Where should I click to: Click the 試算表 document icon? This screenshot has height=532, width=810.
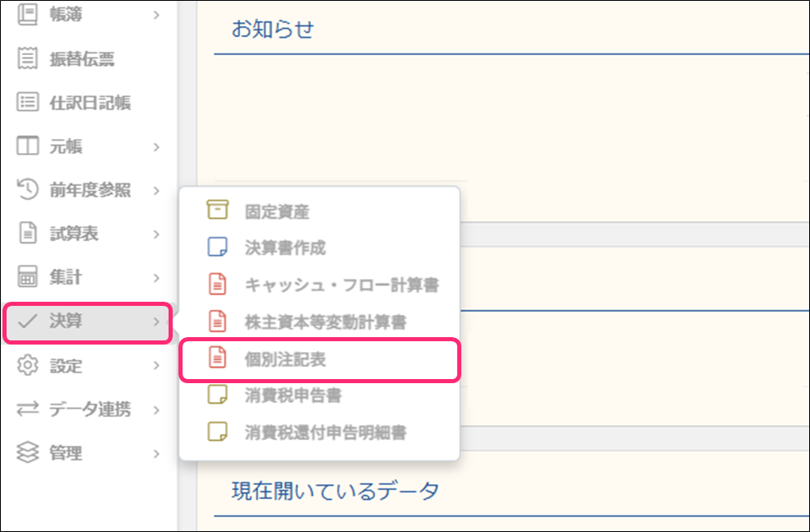(x=28, y=234)
